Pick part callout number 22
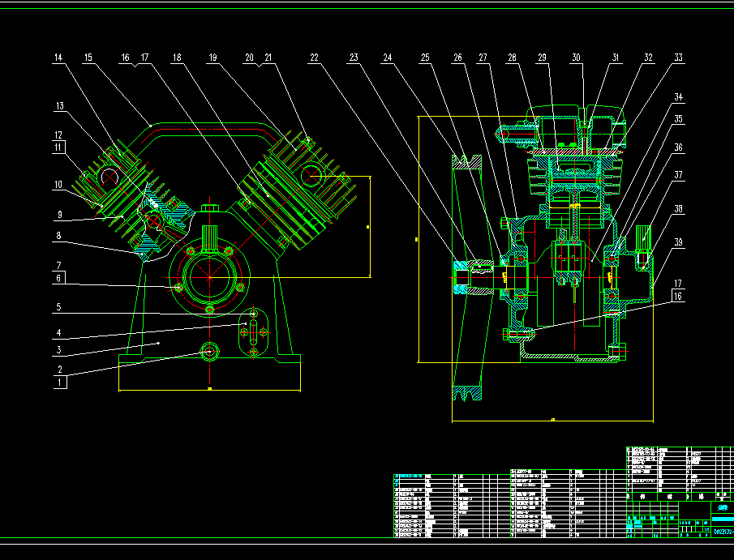This screenshot has height=560, width=734. point(314,58)
